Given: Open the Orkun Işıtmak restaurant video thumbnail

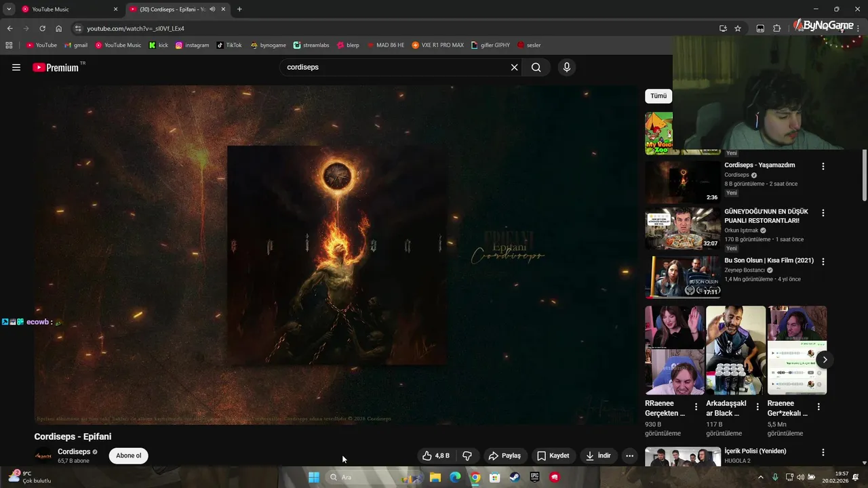Looking at the screenshot, I should tap(682, 229).
